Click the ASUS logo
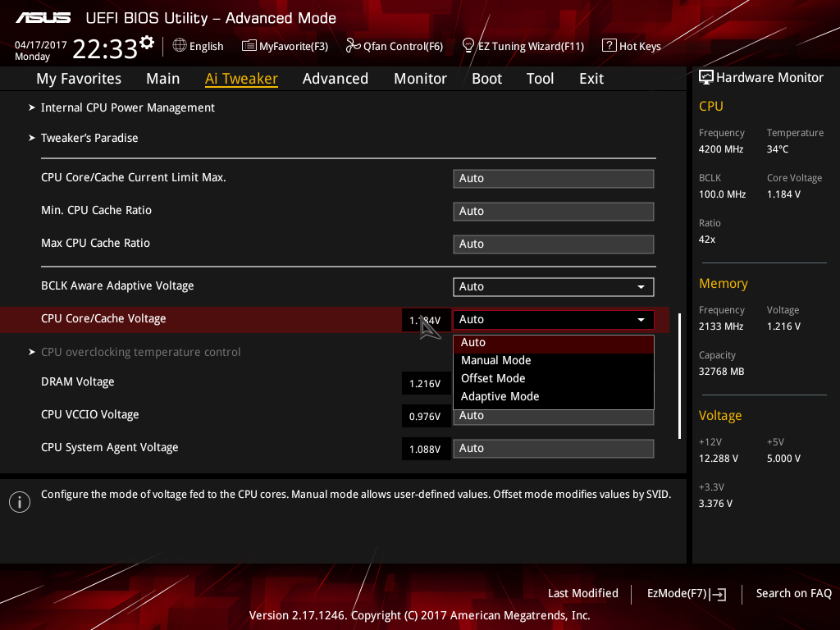840x630 pixels. pos(43,18)
